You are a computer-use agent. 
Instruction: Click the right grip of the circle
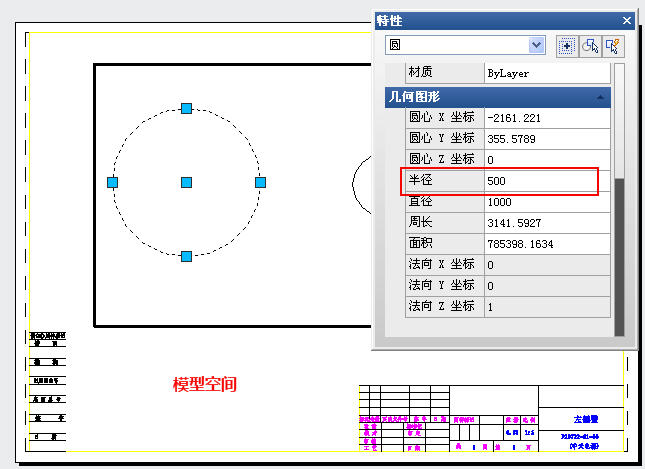(260, 182)
